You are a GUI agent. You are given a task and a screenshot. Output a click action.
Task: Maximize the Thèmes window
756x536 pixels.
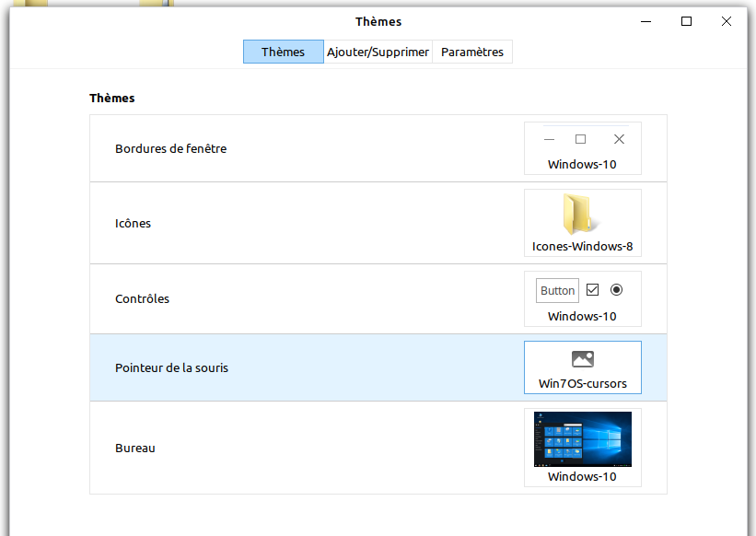tap(686, 21)
